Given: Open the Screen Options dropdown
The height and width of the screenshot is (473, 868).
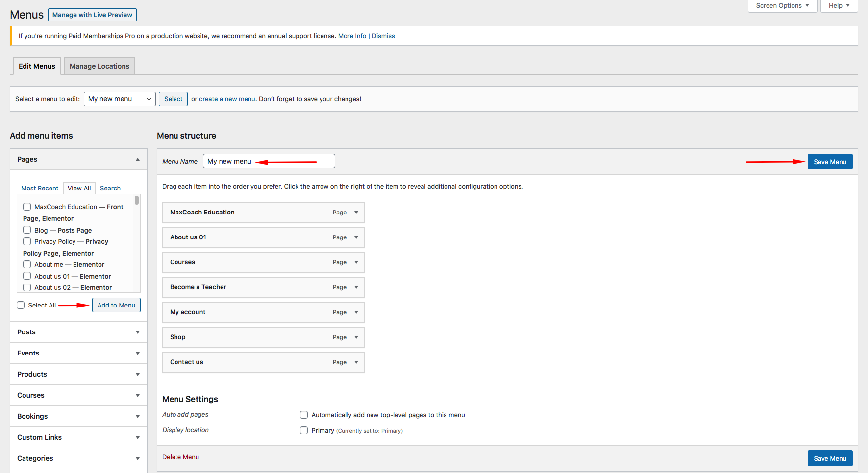Looking at the screenshot, I should 782,6.
